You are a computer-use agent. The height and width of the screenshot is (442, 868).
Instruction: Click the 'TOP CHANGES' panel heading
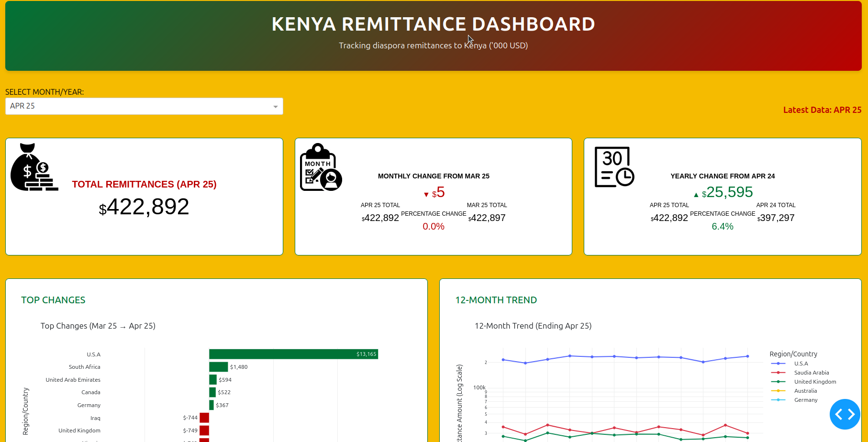[x=53, y=300]
